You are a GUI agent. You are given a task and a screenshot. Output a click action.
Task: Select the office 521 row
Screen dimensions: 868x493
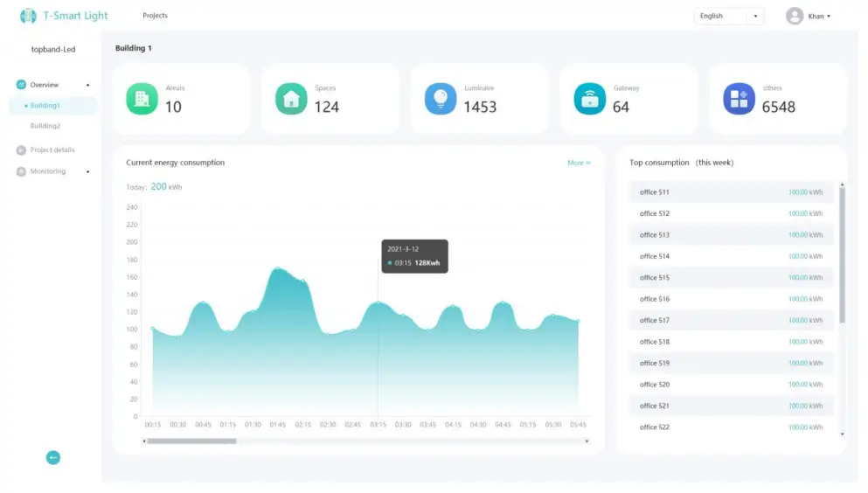[x=731, y=406]
